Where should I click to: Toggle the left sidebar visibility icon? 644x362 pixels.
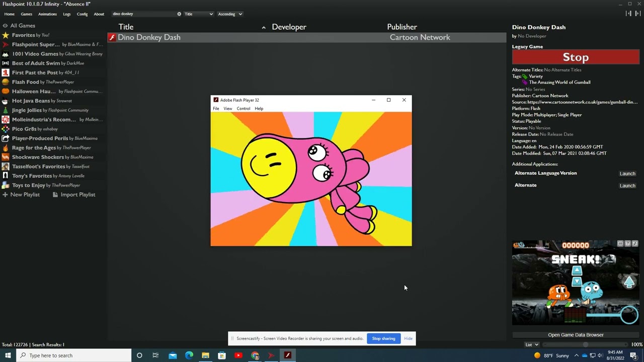pyautogui.click(x=628, y=14)
